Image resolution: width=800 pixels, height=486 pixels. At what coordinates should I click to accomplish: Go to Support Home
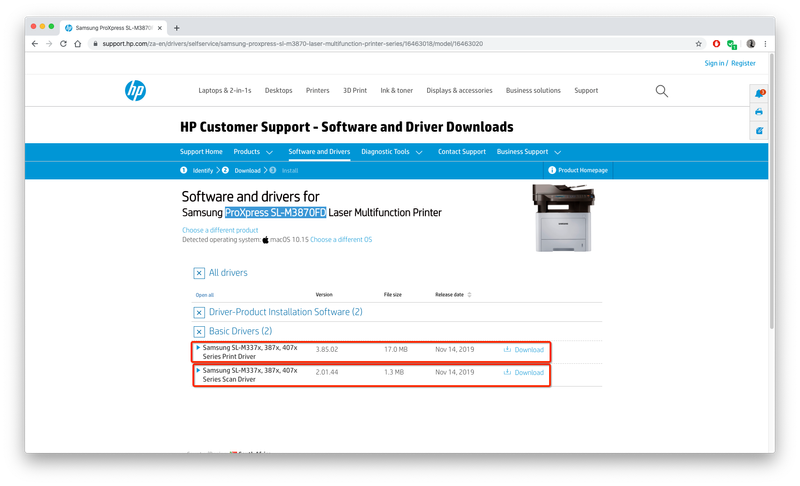point(201,152)
